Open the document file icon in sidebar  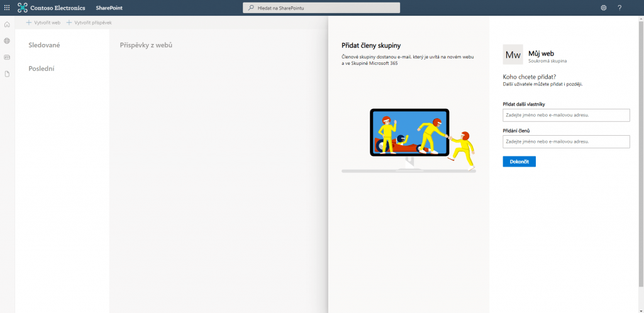7,74
